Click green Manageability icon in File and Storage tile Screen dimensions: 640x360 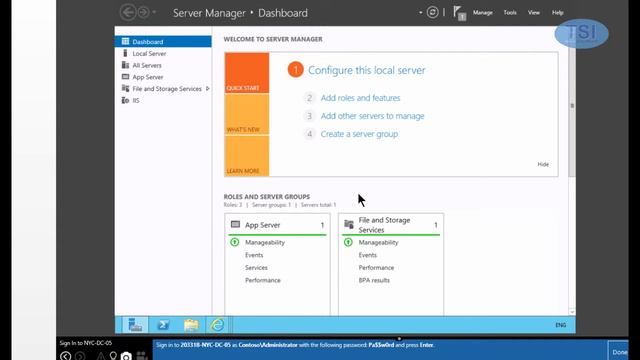(348, 242)
